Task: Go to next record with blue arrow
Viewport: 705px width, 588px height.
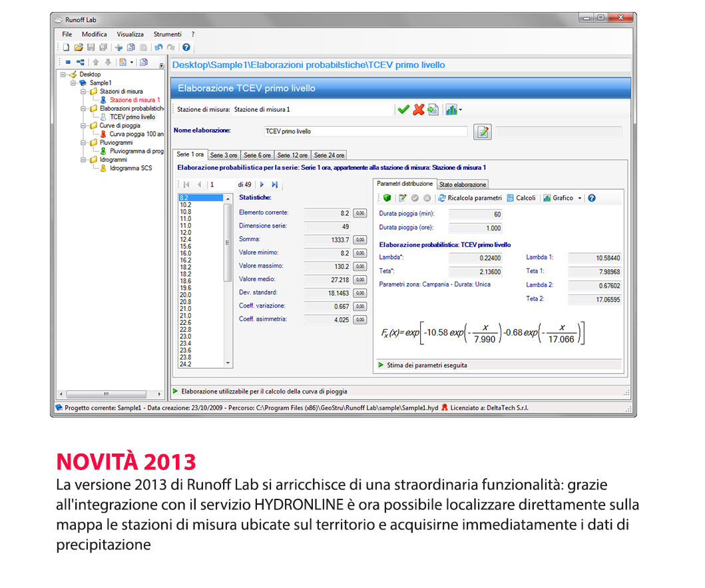Action: click(262, 184)
